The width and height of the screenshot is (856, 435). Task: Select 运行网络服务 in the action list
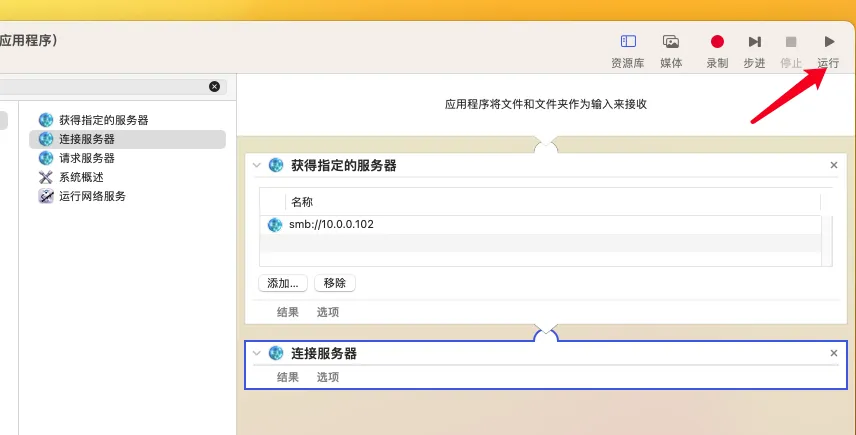click(92, 196)
